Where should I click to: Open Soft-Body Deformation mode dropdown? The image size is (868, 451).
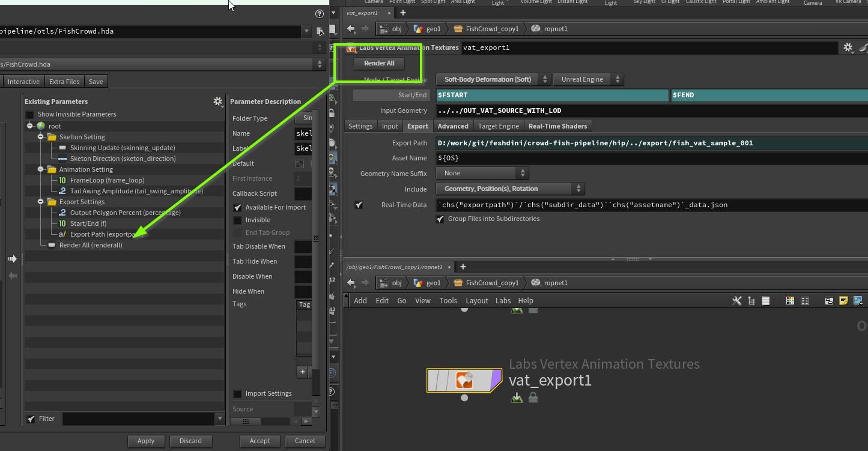click(x=493, y=79)
